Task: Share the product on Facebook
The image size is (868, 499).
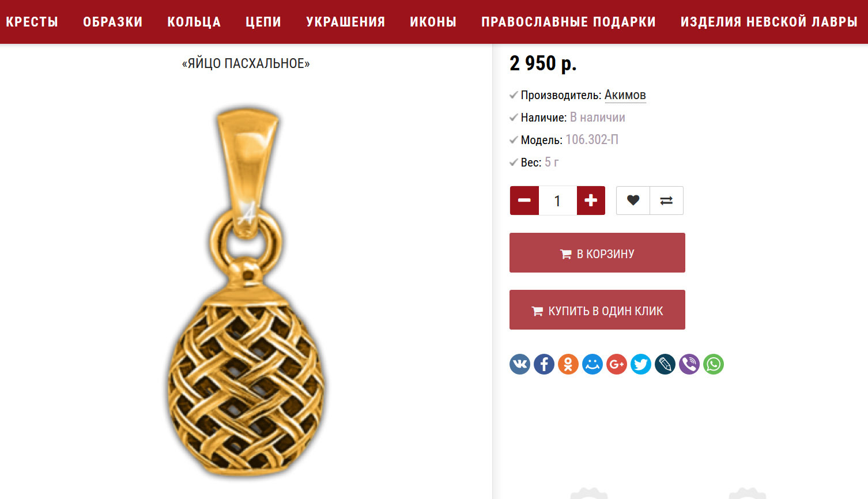Action: click(544, 364)
